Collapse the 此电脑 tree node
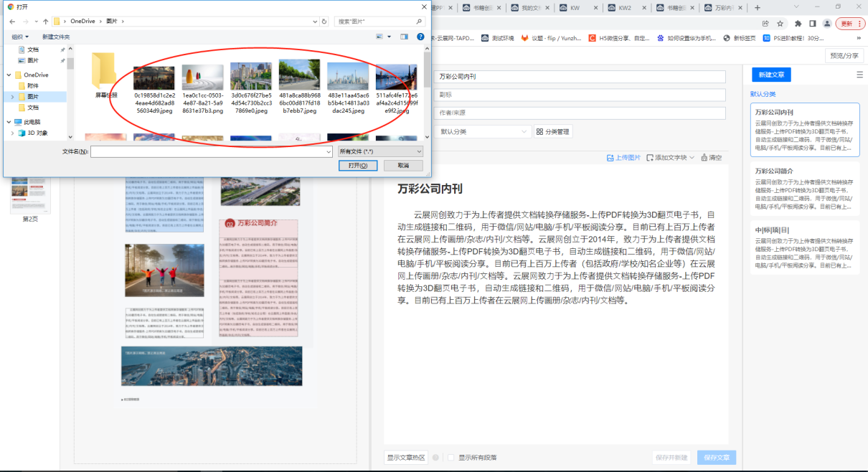 (x=8, y=122)
